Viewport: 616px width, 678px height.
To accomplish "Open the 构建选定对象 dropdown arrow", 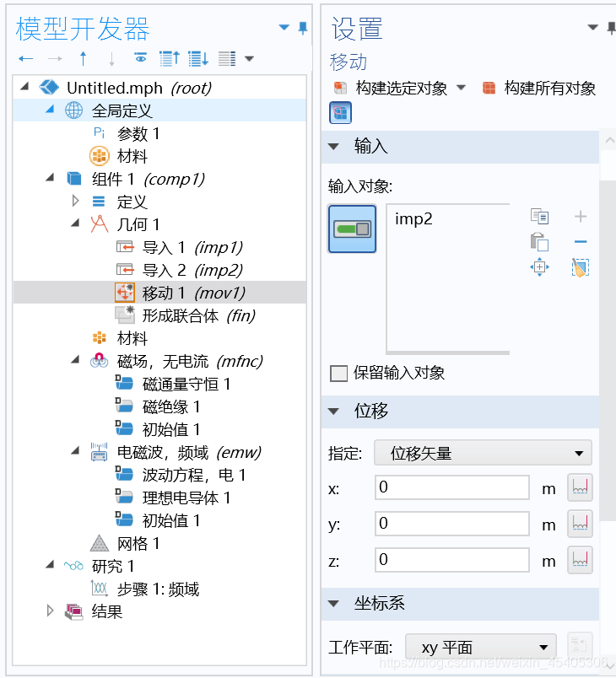I will (x=461, y=88).
